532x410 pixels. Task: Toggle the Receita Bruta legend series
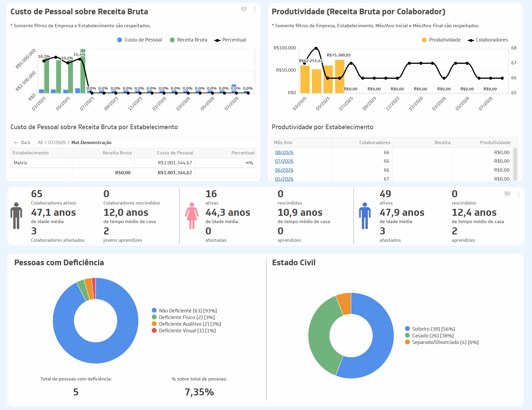click(188, 40)
